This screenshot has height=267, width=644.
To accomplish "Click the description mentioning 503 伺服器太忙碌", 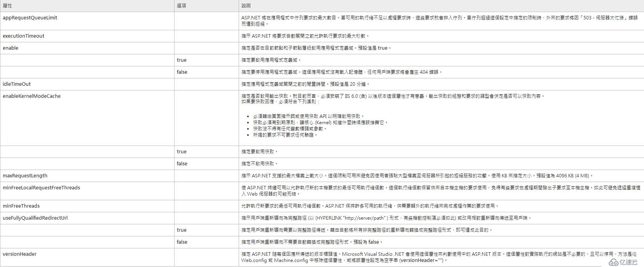I will [x=440, y=21].
